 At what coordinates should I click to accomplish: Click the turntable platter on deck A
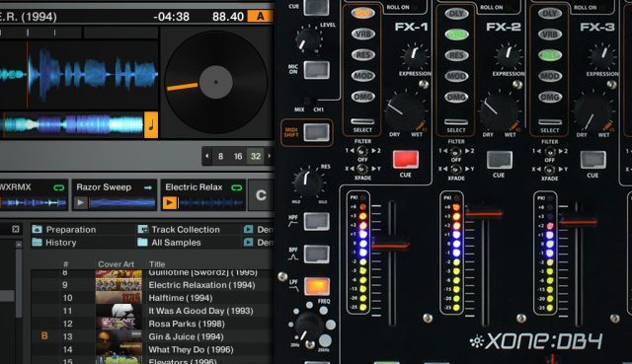(x=216, y=82)
